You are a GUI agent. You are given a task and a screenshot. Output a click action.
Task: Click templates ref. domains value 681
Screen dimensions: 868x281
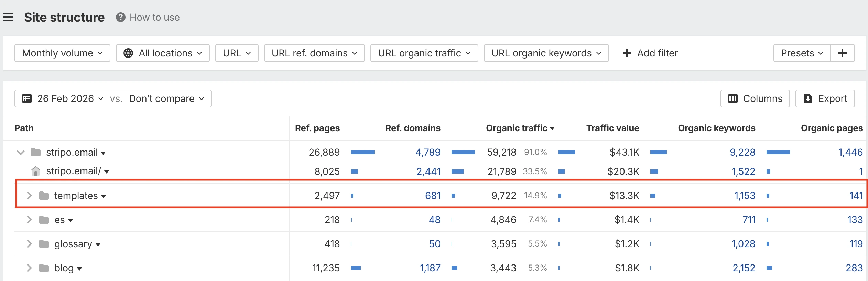[433, 196]
